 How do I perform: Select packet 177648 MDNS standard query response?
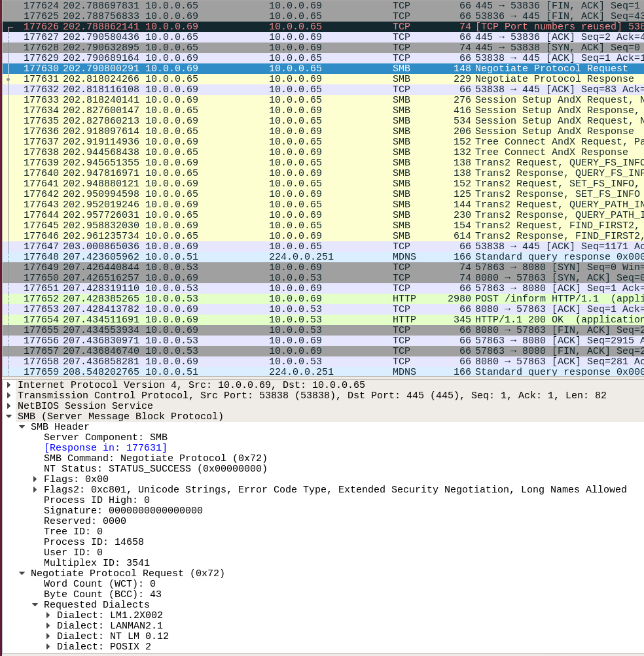(x=323, y=256)
